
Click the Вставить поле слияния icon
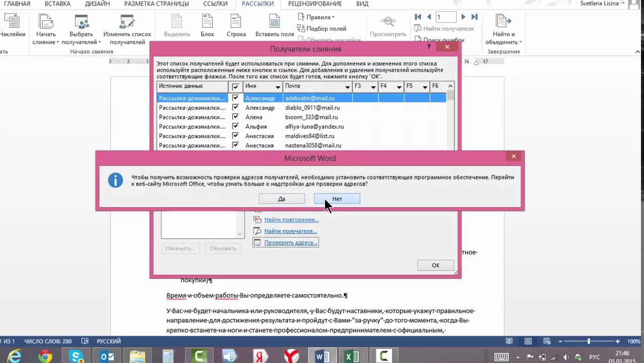click(x=274, y=25)
